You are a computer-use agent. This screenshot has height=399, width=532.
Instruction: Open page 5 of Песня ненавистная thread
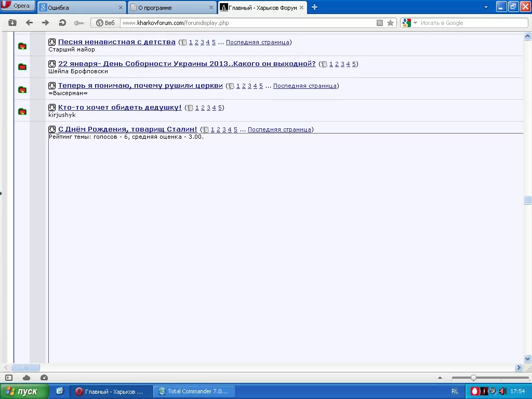[x=214, y=42]
